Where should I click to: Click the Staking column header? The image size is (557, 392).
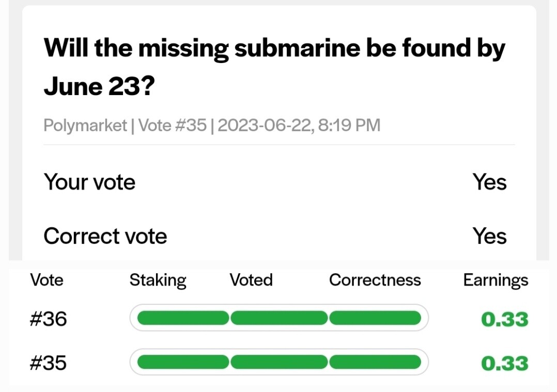(x=158, y=280)
